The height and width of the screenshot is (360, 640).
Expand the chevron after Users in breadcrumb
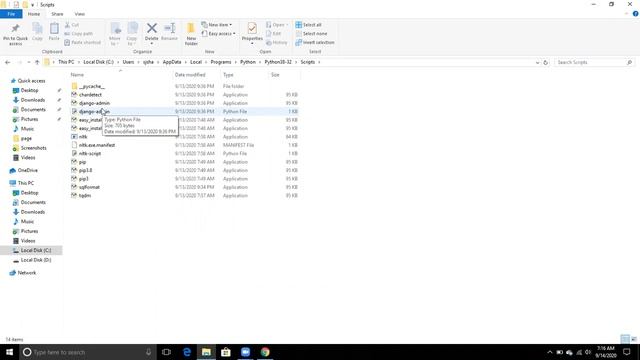[138, 62]
